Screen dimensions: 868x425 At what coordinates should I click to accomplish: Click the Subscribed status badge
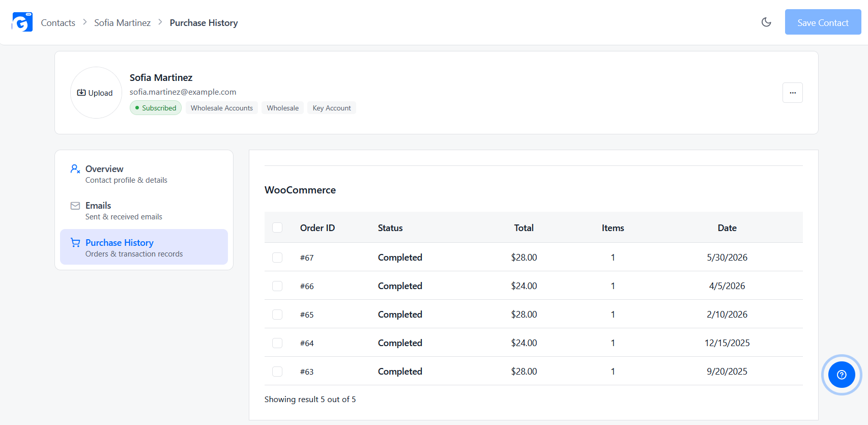coord(156,108)
